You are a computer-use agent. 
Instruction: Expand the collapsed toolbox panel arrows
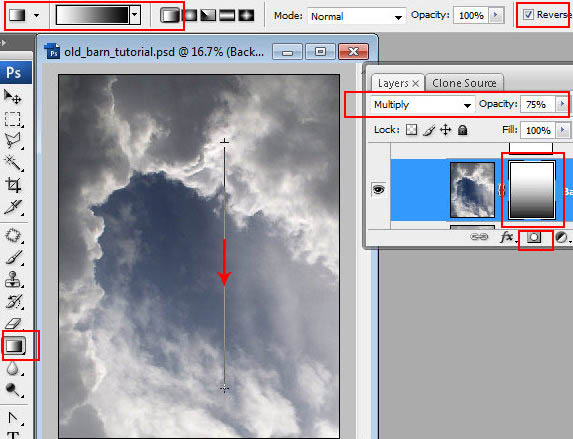(x=4, y=43)
